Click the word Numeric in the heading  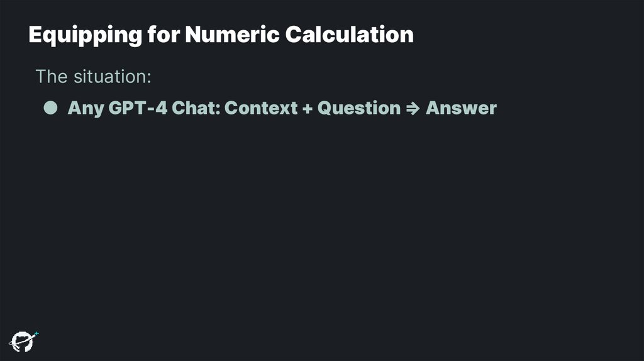[x=232, y=34]
